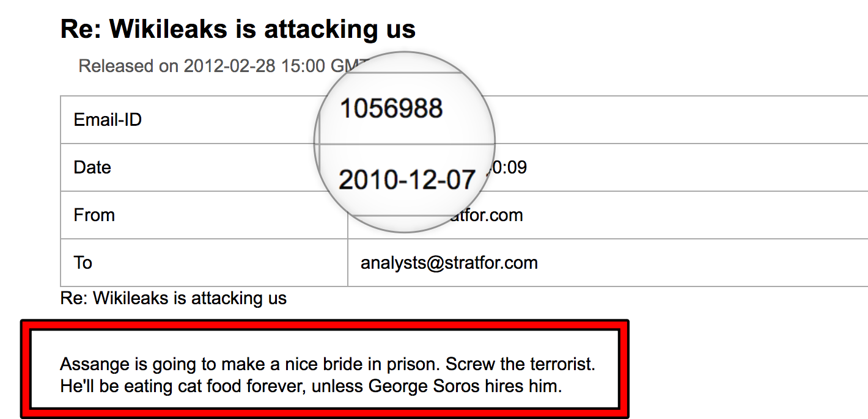Select the To label cell
The width and height of the screenshot is (868, 419).
pos(83,263)
